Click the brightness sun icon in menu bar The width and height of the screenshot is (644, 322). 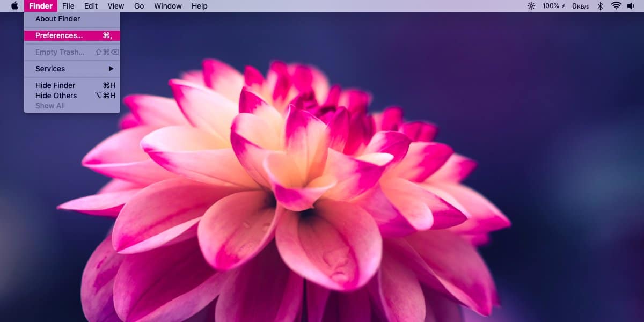click(x=531, y=6)
